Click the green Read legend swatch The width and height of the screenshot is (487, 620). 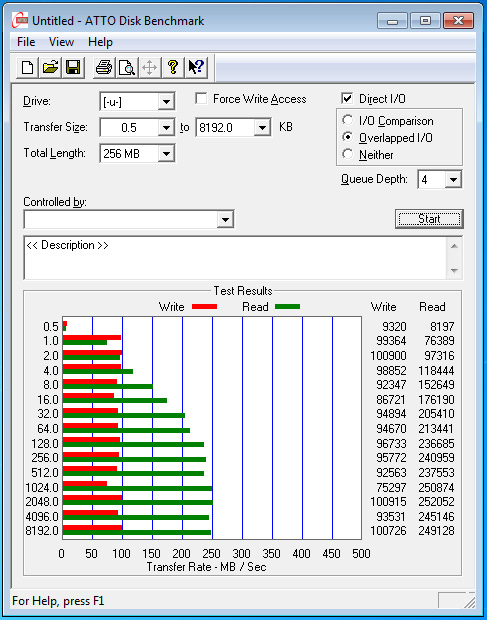coord(287,306)
